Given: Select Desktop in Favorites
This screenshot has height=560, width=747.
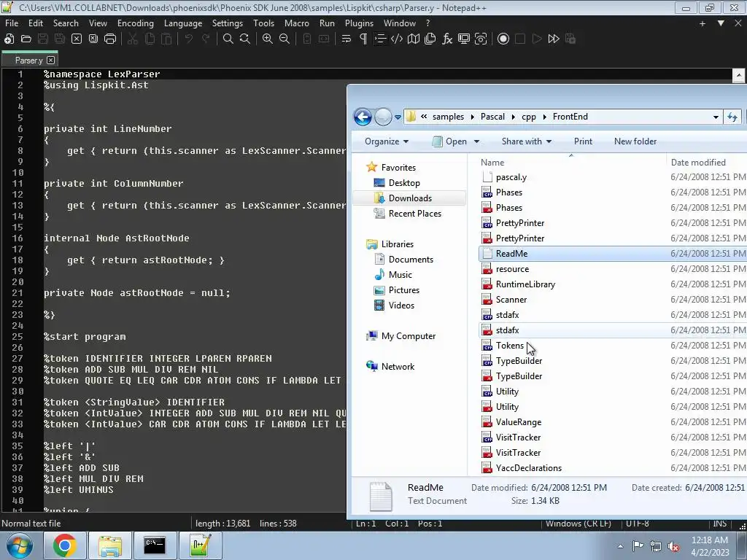Looking at the screenshot, I should click(404, 183).
